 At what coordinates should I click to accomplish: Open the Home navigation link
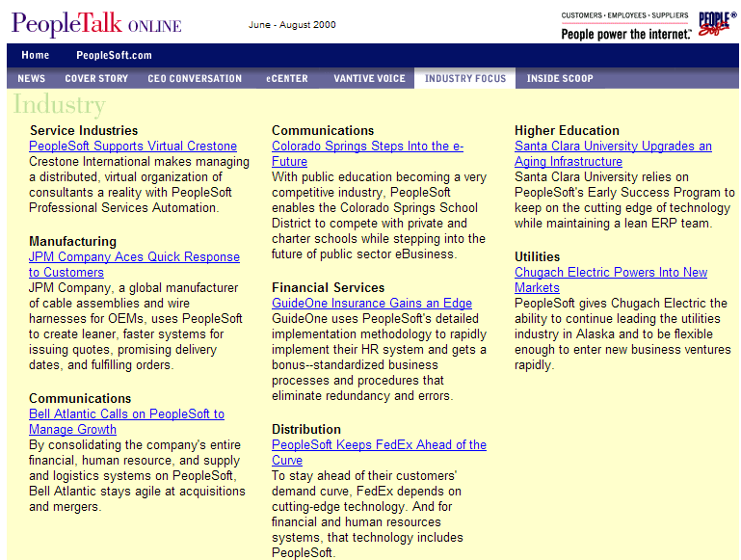click(35, 55)
